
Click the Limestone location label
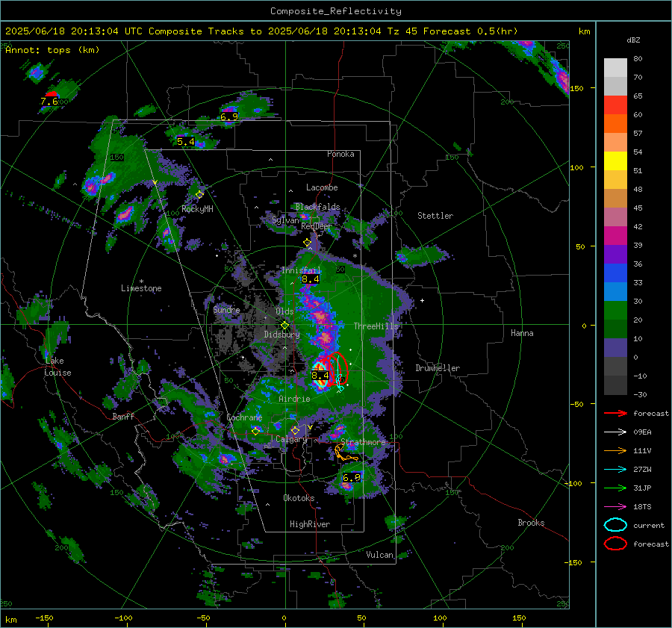(x=141, y=288)
